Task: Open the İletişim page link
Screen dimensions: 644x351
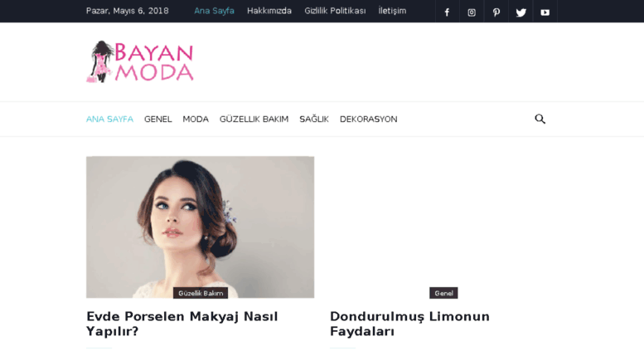Action: [392, 11]
